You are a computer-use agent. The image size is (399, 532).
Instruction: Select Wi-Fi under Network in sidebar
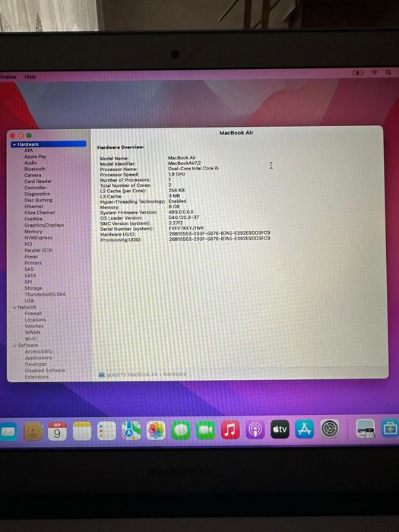[x=30, y=339]
